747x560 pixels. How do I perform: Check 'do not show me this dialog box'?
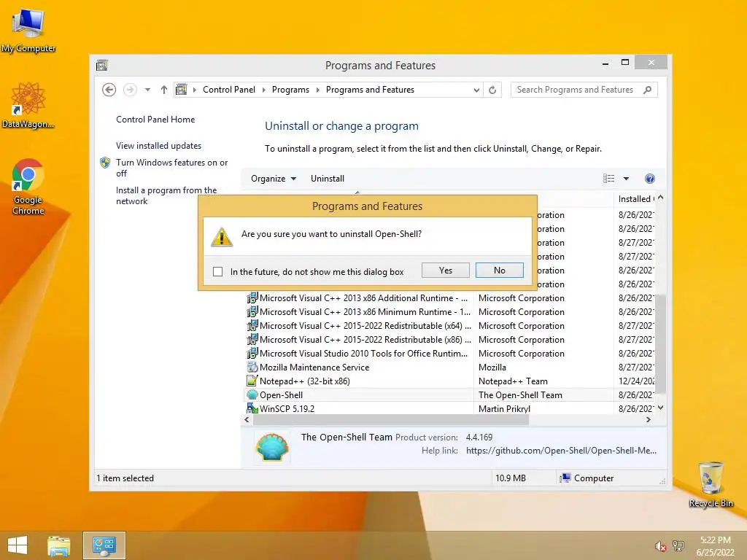point(217,271)
